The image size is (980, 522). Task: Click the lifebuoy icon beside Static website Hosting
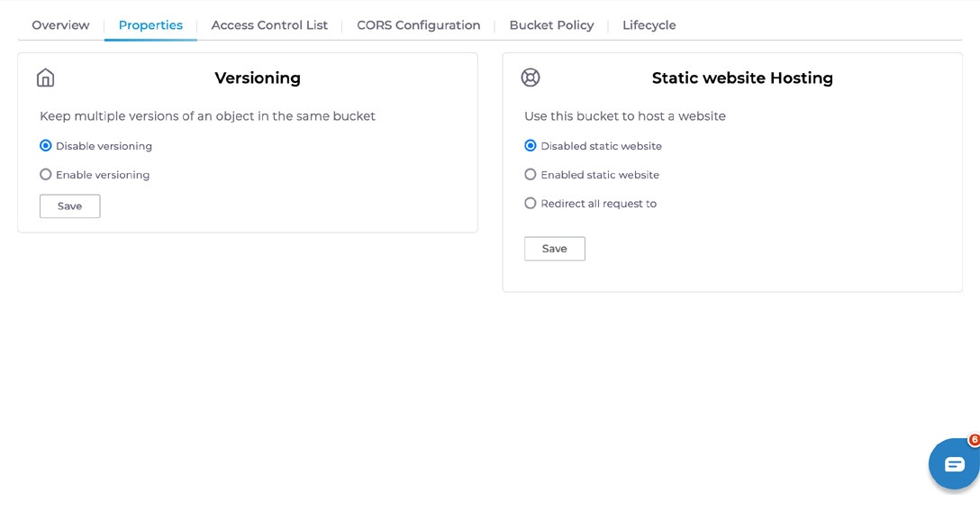(531, 78)
